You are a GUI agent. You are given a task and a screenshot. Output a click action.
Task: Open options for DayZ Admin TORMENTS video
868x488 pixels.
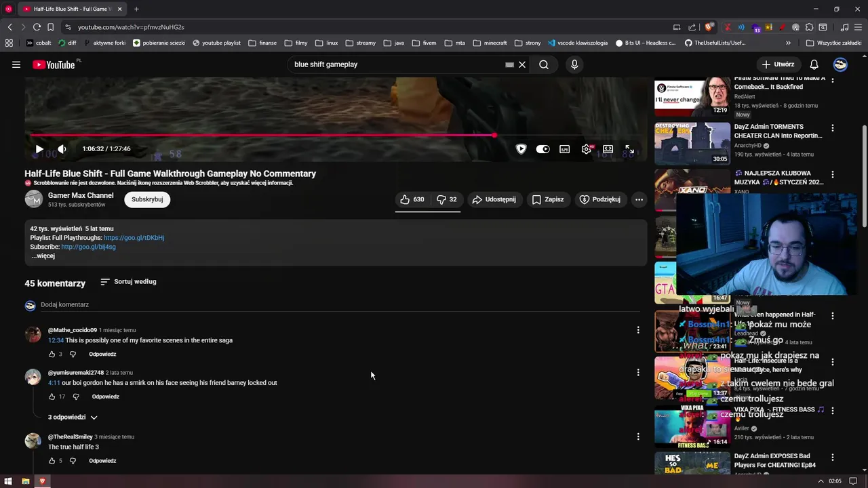pyautogui.click(x=833, y=127)
